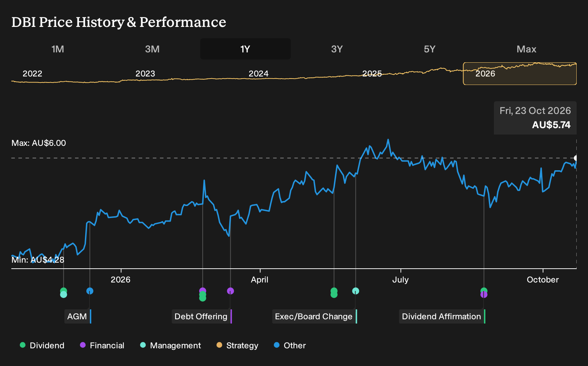588x366 pixels.
Task: Select the 3M time range tab
Action: [152, 49]
